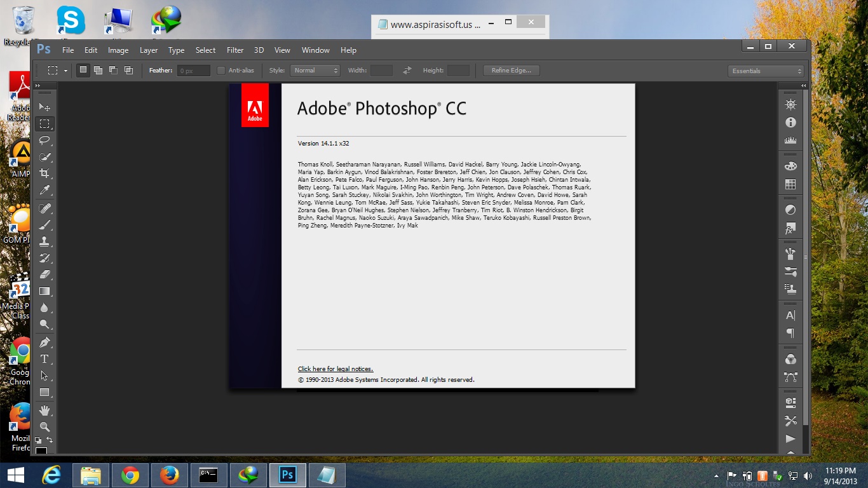This screenshot has height=488, width=868.
Task: Select the History Brush tool
Action: point(44,258)
